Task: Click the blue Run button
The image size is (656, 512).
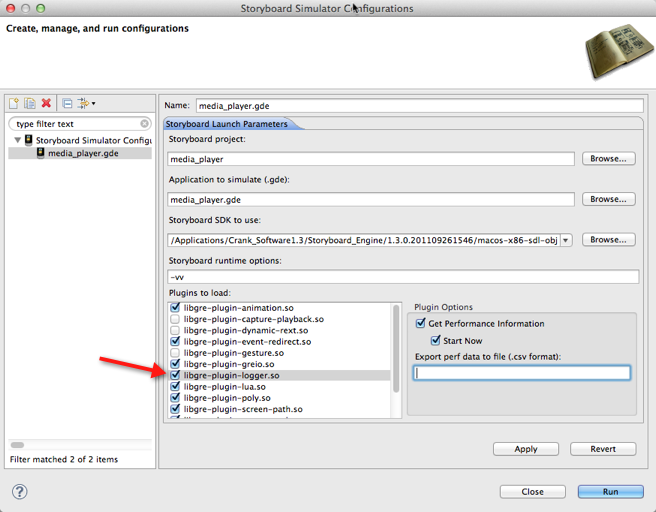Action: [x=610, y=492]
